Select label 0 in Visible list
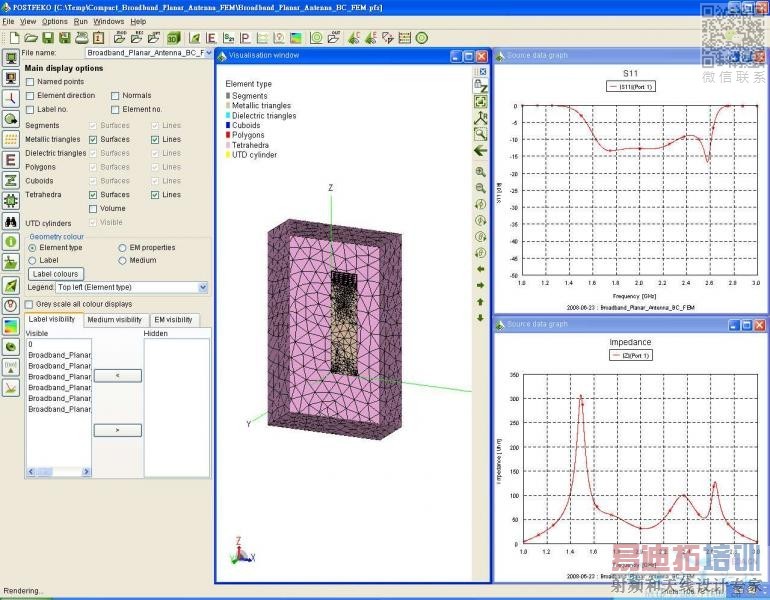The image size is (770, 600). [x=58, y=344]
